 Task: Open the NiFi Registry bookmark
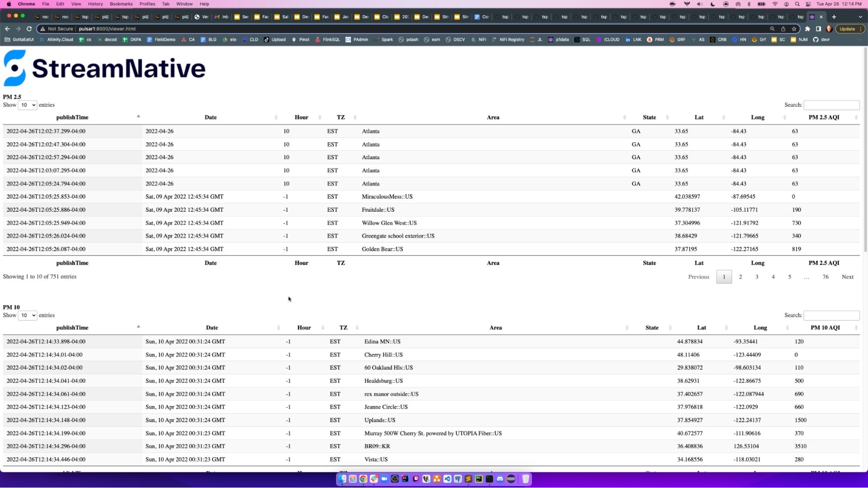(508, 39)
